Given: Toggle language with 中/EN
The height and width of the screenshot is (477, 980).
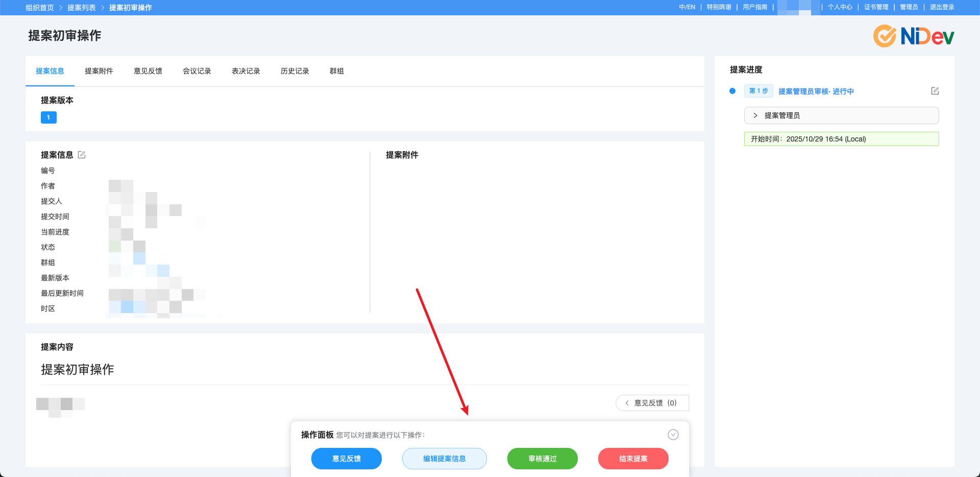Looking at the screenshot, I should click(687, 7).
